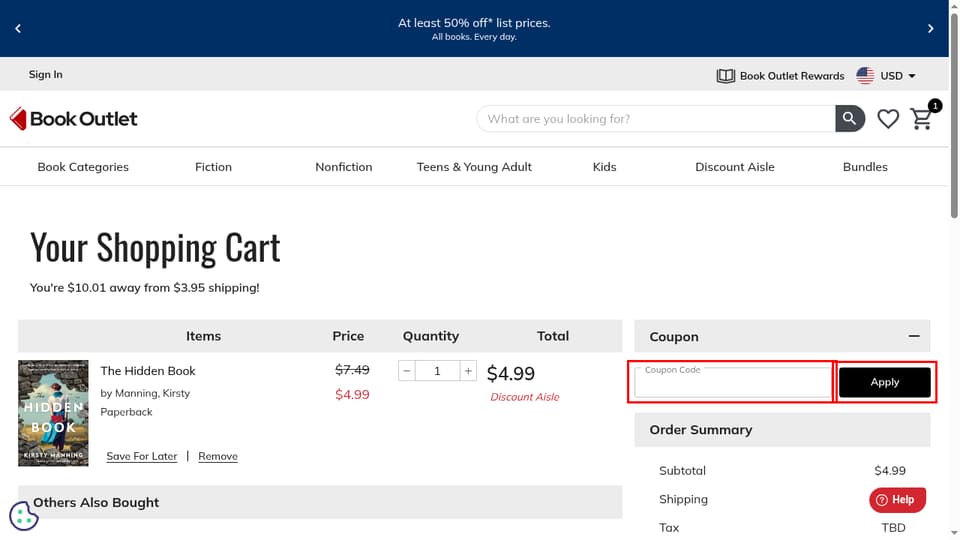This screenshot has height=540, width=960.
Task: Decrease quantity with minus button
Action: coord(407,371)
